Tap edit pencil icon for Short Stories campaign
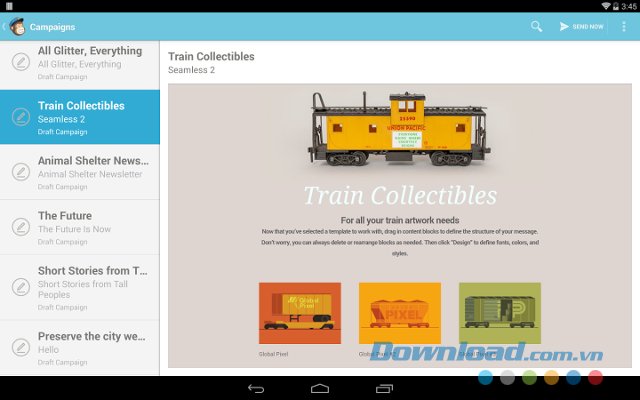Screen dimensions: 640x400 pos(20,287)
